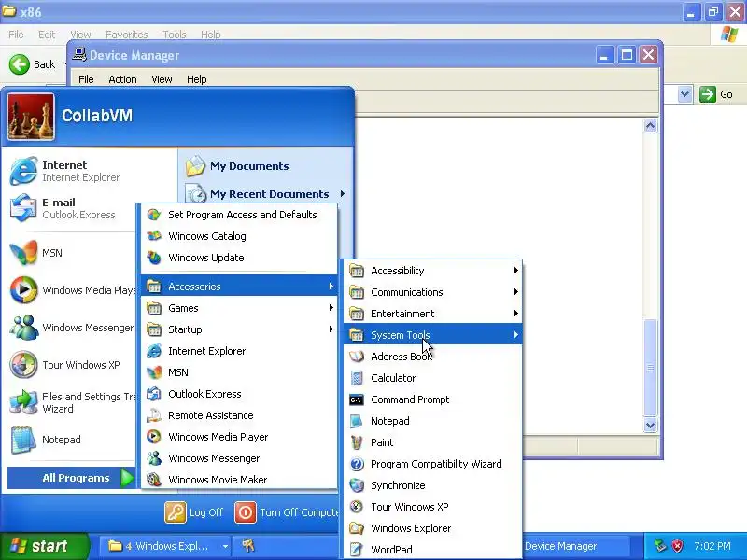Image resolution: width=747 pixels, height=560 pixels.
Task: Click the Start button
Action: (44, 546)
